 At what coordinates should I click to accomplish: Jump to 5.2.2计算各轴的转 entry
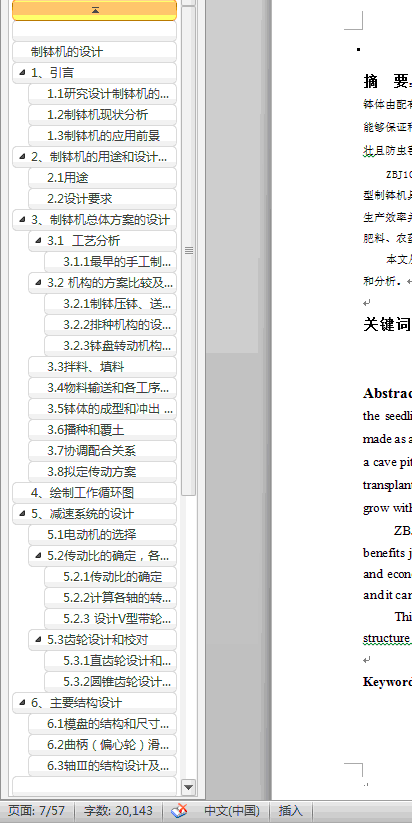click(x=110, y=597)
